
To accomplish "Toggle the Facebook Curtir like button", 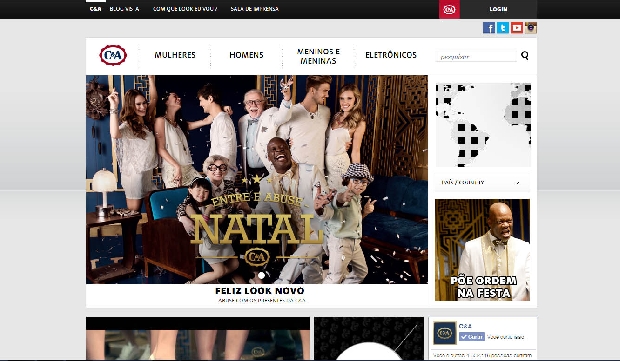I will [472, 337].
